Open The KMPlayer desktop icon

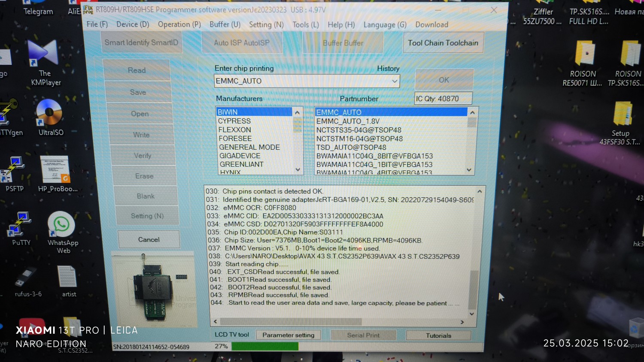(44, 61)
